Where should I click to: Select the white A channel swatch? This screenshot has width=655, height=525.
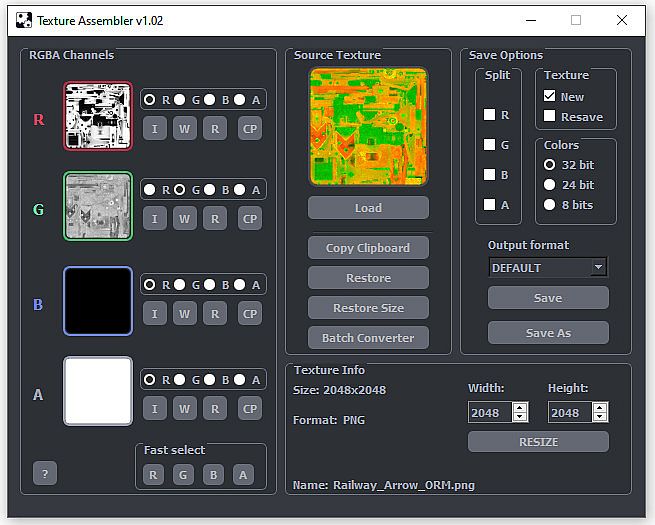98,391
